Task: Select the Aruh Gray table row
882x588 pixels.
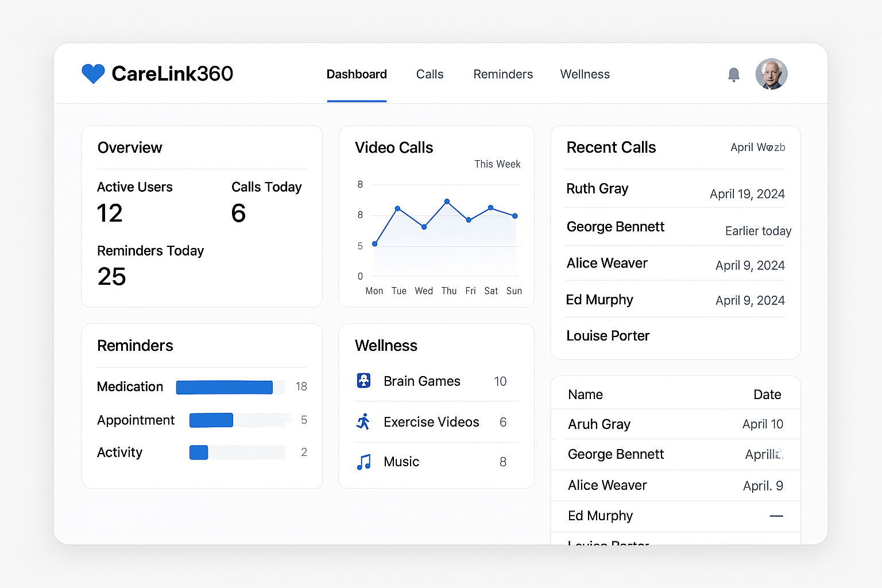Action: pyautogui.click(x=675, y=424)
